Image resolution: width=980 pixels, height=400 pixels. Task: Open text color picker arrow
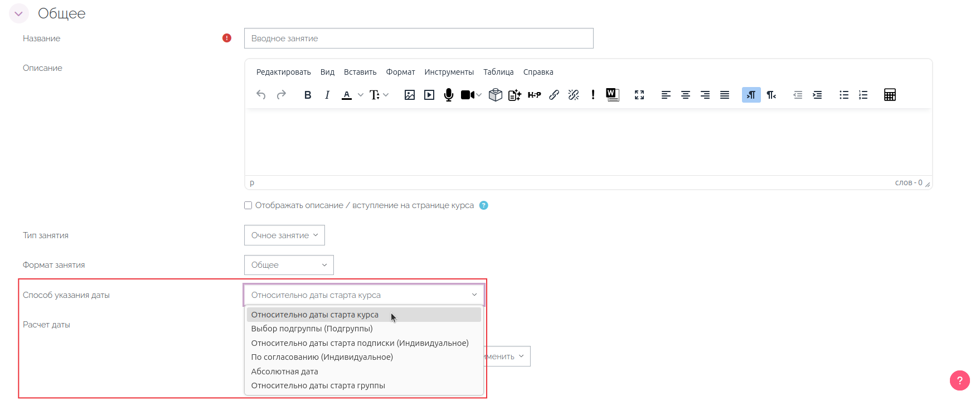click(x=361, y=95)
